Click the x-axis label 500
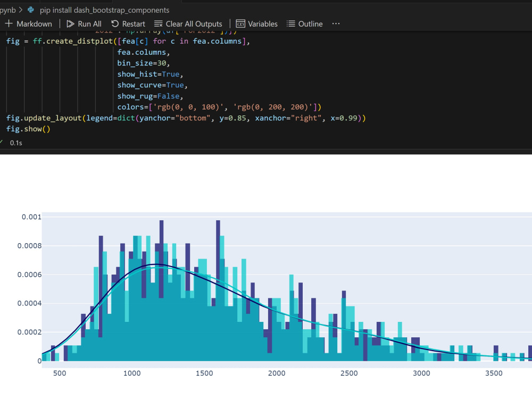Screen dimensions: 532x399 coord(60,373)
